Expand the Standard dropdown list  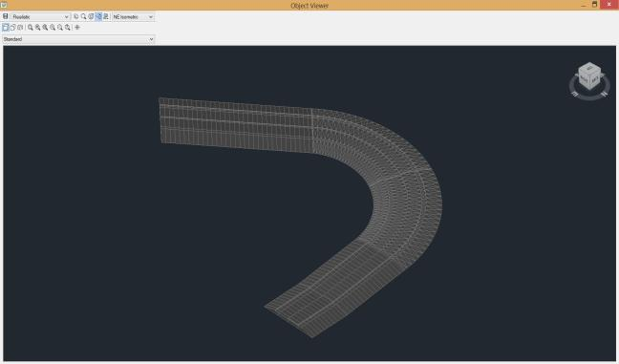tap(78, 39)
